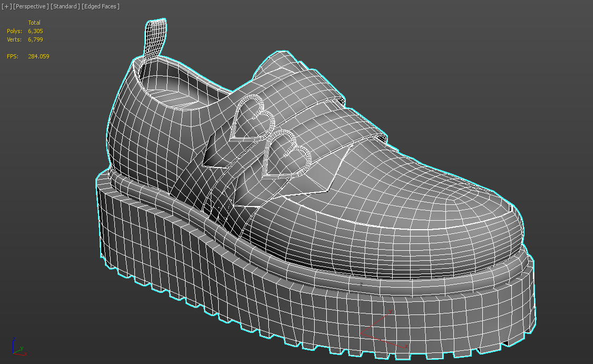The width and height of the screenshot is (593, 364).
Task: Click the Verts count 6,799
Action: (x=35, y=40)
